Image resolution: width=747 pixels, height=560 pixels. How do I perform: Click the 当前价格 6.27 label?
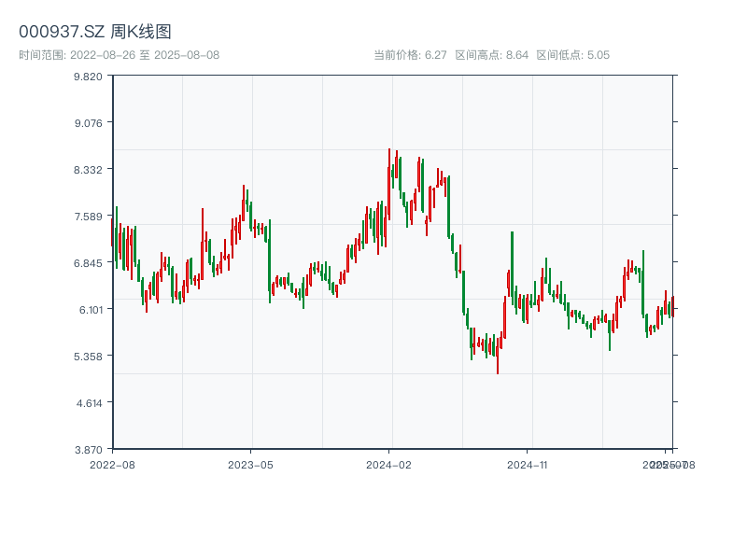pyautogui.click(x=410, y=55)
